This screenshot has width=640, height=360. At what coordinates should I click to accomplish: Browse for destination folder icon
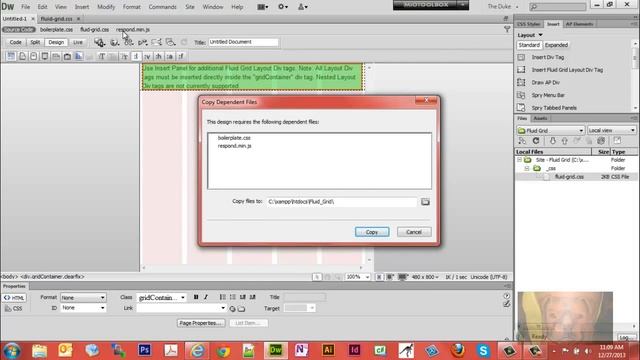click(425, 202)
